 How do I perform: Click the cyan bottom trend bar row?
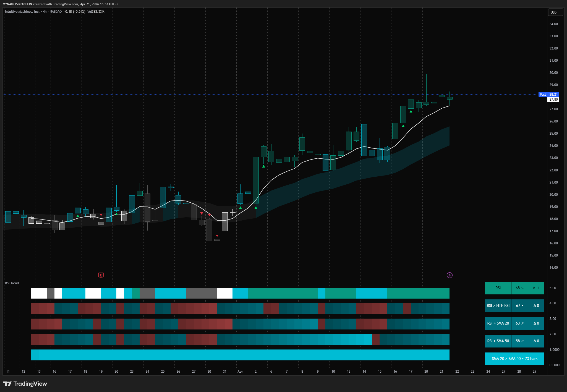(240, 355)
